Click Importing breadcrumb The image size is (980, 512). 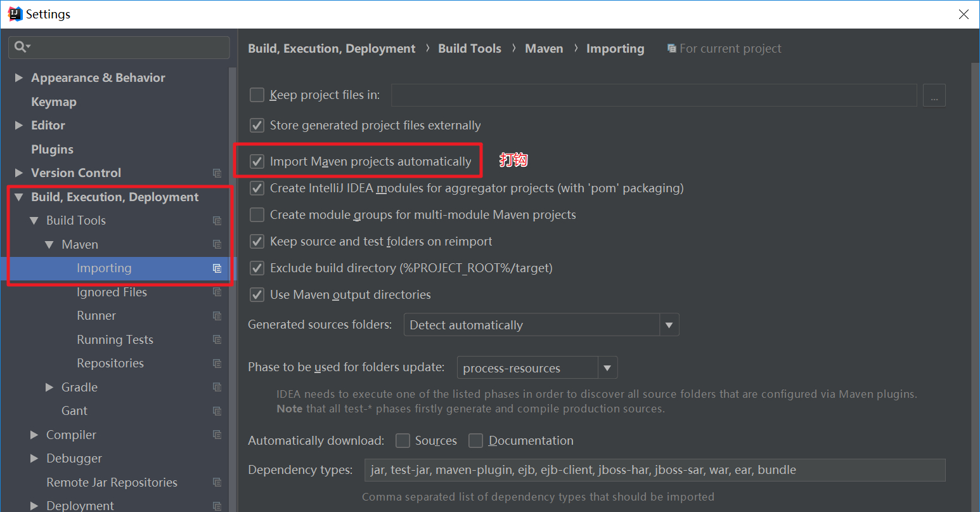coord(615,49)
